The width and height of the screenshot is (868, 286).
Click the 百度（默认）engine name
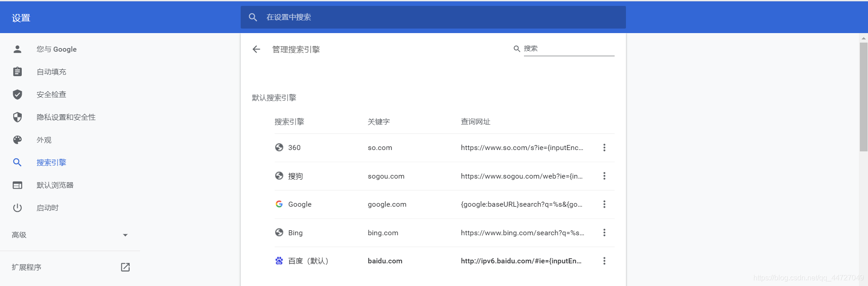[x=308, y=261]
